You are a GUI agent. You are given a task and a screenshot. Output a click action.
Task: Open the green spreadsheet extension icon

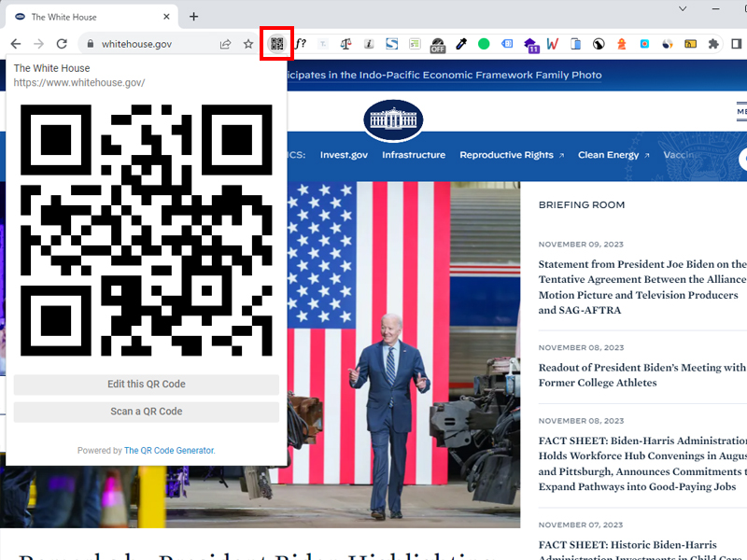pyautogui.click(x=415, y=44)
